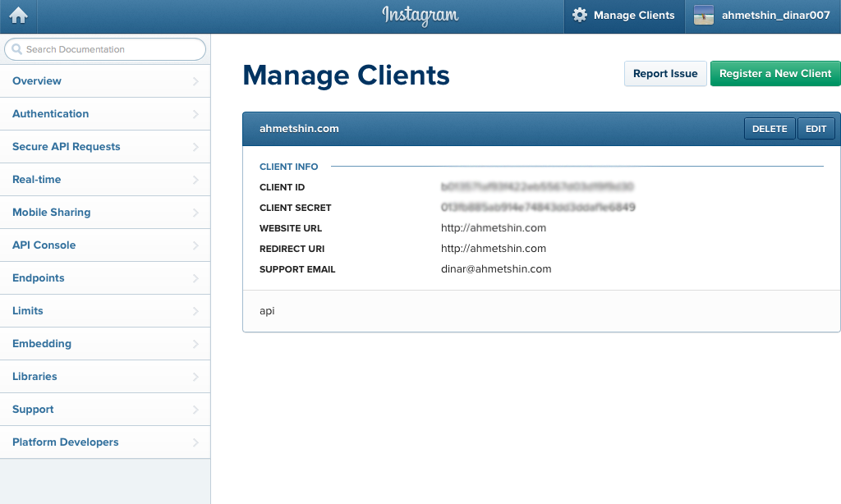This screenshot has height=504, width=841.
Task: Expand the Real-time chevron
Action: click(195, 180)
